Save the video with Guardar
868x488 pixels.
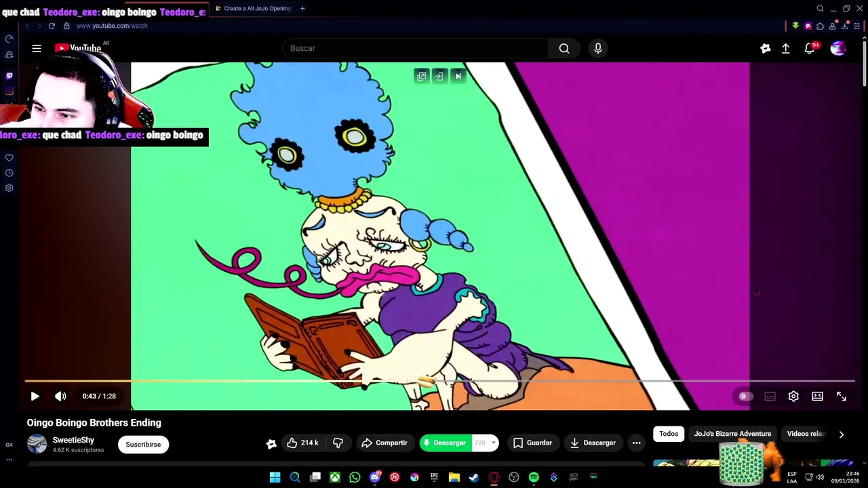pos(533,443)
